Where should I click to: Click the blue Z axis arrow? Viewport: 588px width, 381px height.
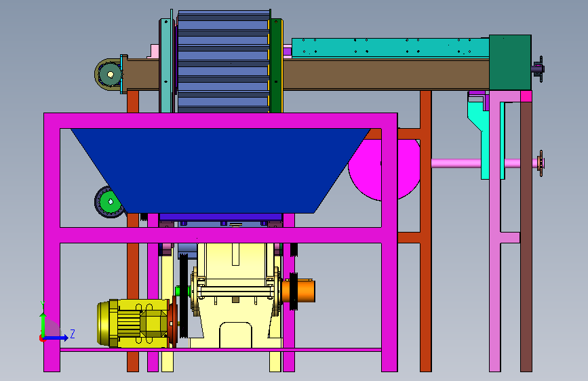tap(56, 338)
